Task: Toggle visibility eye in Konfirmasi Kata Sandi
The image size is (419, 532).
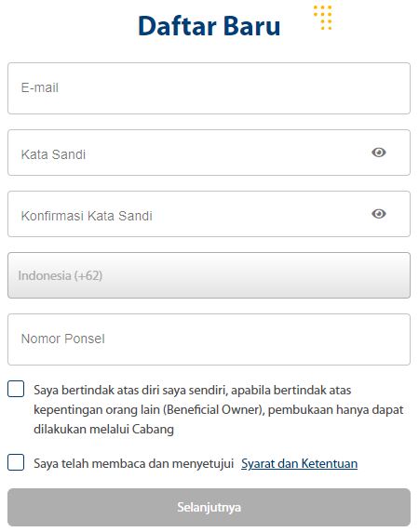Action: click(x=379, y=214)
